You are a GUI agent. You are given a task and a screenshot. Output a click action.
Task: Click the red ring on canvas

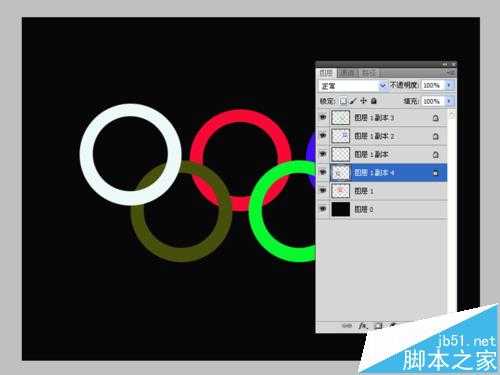tap(241, 115)
